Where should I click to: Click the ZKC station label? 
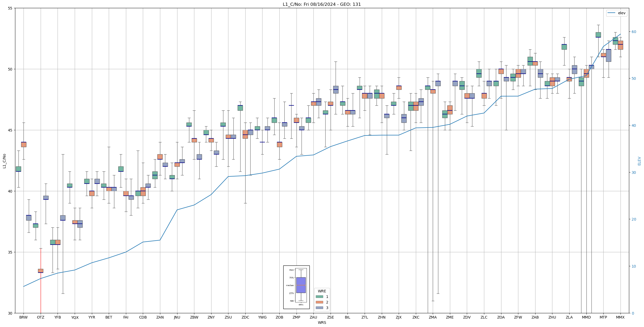point(416,317)
